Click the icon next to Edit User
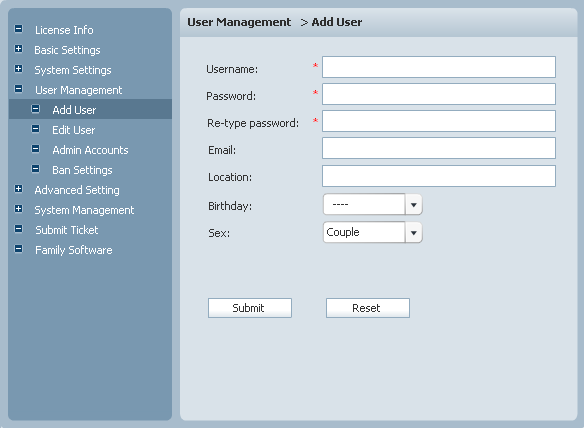Viewport: 584px width, 428px height. (x=35, y=129)
